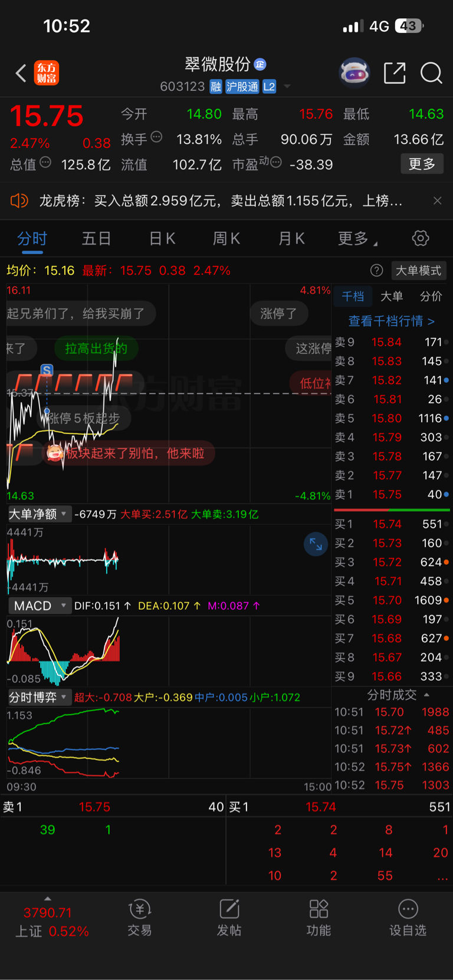Tap the 龙虎榜 speaker announcement icon
The height and width of the screenshot is (980, 453).
point(19,201)
